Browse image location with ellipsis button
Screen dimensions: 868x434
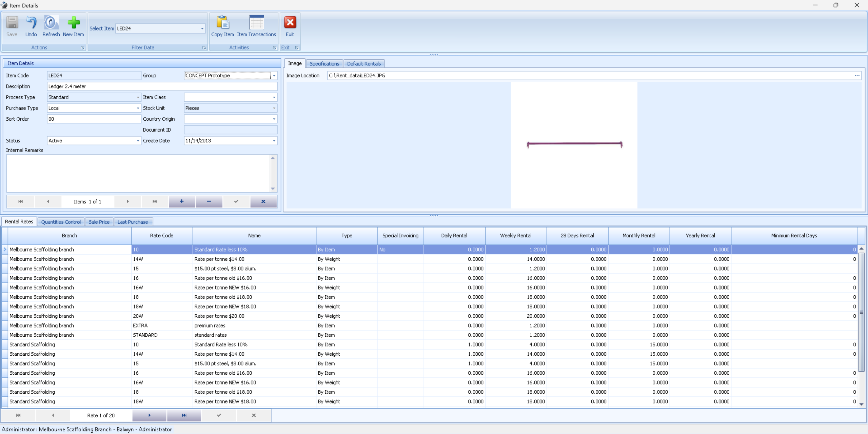tap(857, 76)
